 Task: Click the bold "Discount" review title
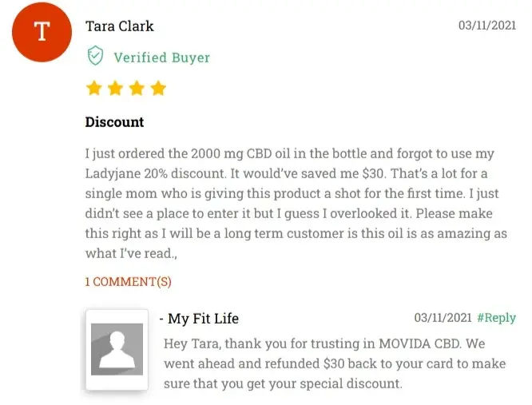pyautogui.click(x=114, y=122)
